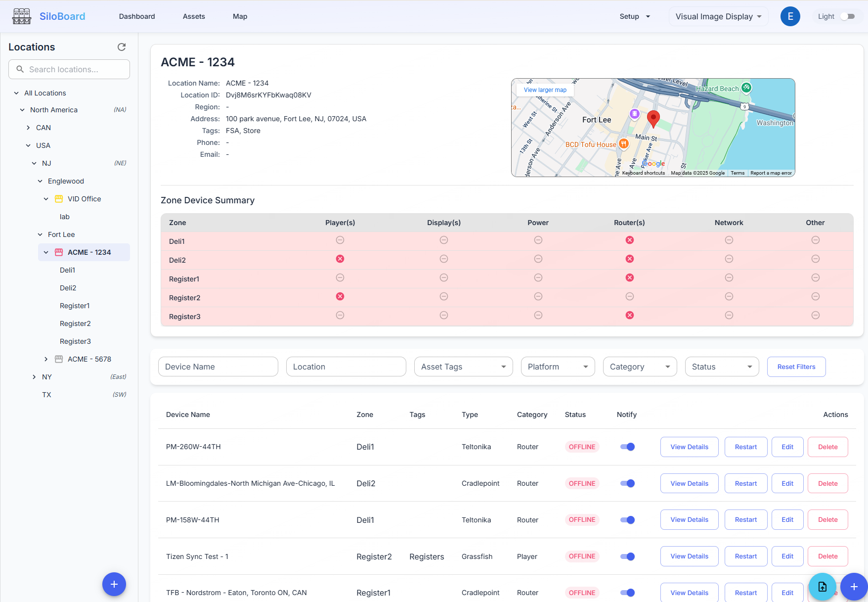The width and height of the screenshot is (868, 602).
Task: Refresh the Locations list
Action: 122,47
